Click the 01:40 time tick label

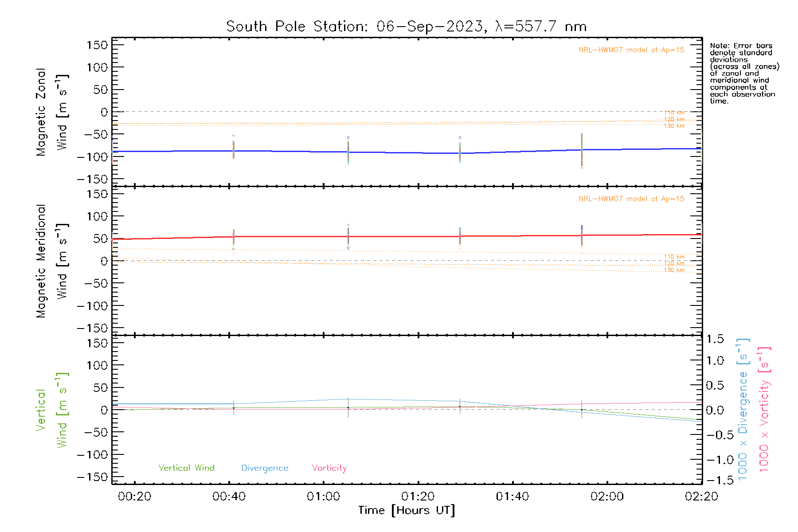click(x=512, y=497)
